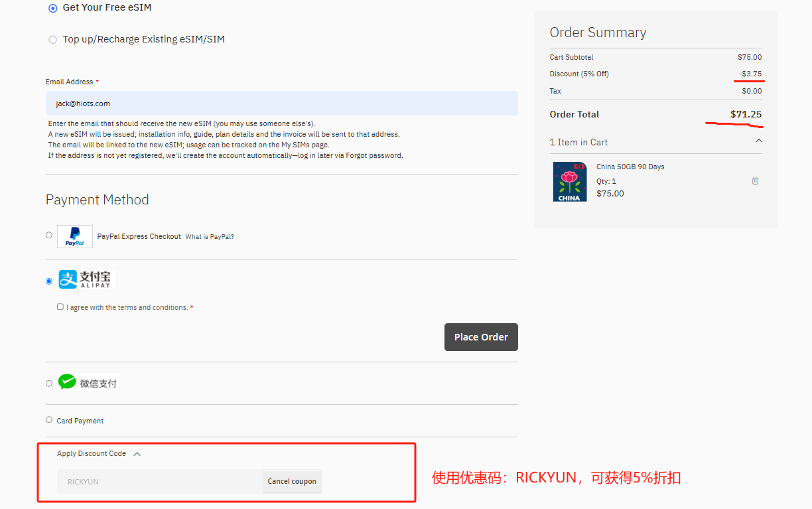Screen dimensions: 812x509
Task: Open China 50GB product thumbnail
Action: 570,181
